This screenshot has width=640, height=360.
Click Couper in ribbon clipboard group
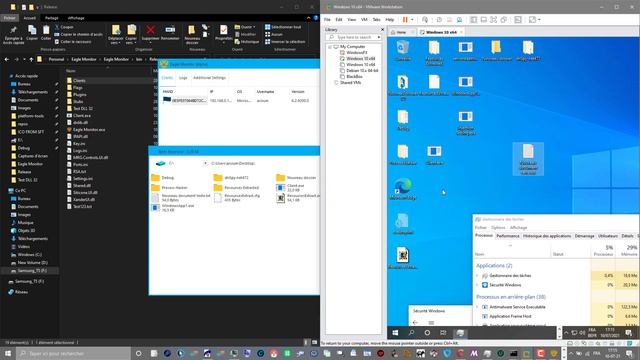click(x=64, y=27)
